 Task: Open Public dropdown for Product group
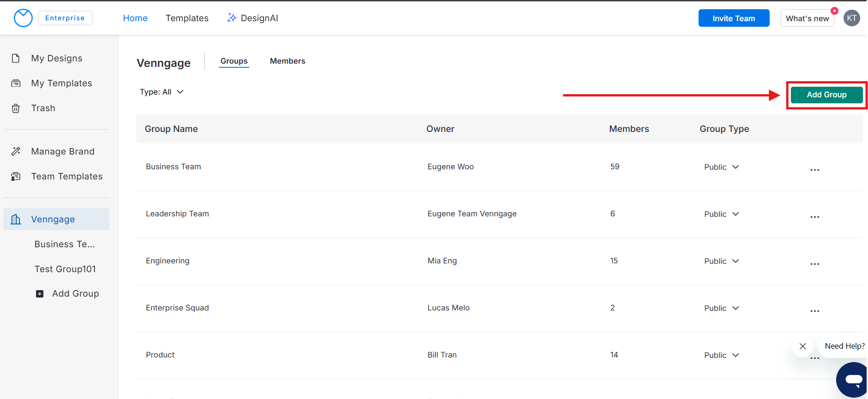coord(721,355)
